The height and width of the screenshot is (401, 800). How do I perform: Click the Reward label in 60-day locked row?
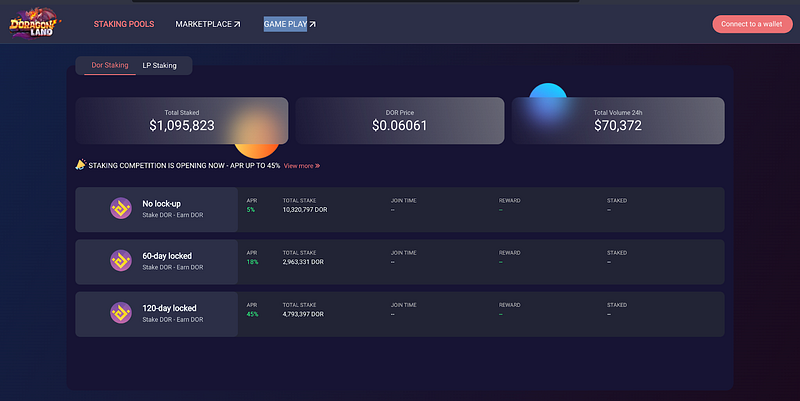click(510, 253)
